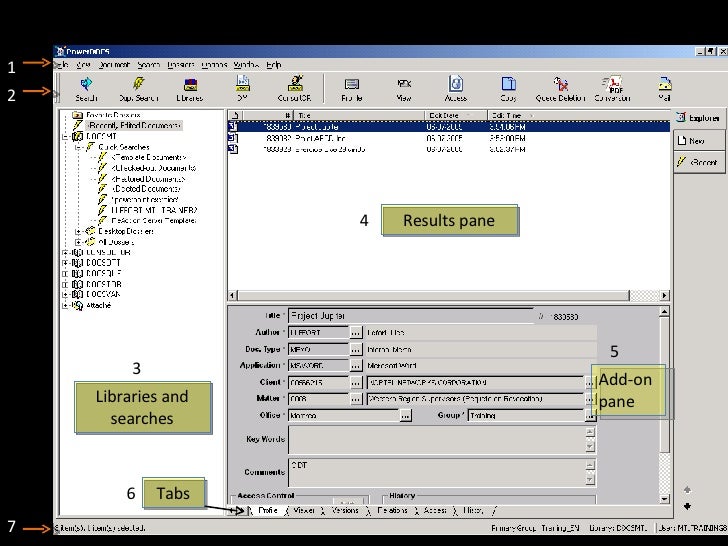The height and width of the screenshot is (546, 728).
Task: Open the Help menu
Action: tap(274, 65)
